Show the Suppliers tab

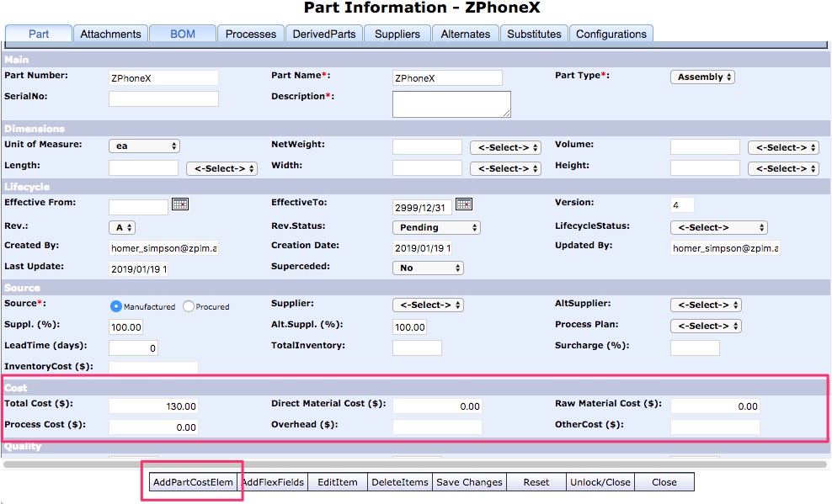(x=397, y=34)
